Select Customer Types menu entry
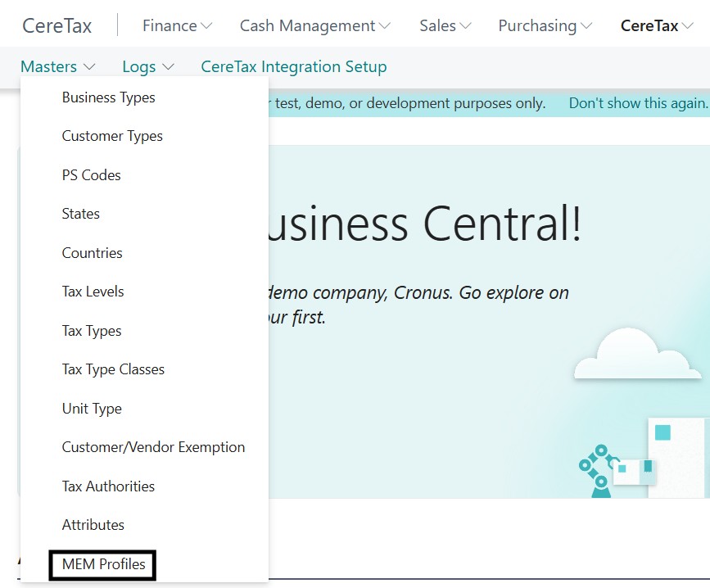710x588 pixels. (112, 136)
